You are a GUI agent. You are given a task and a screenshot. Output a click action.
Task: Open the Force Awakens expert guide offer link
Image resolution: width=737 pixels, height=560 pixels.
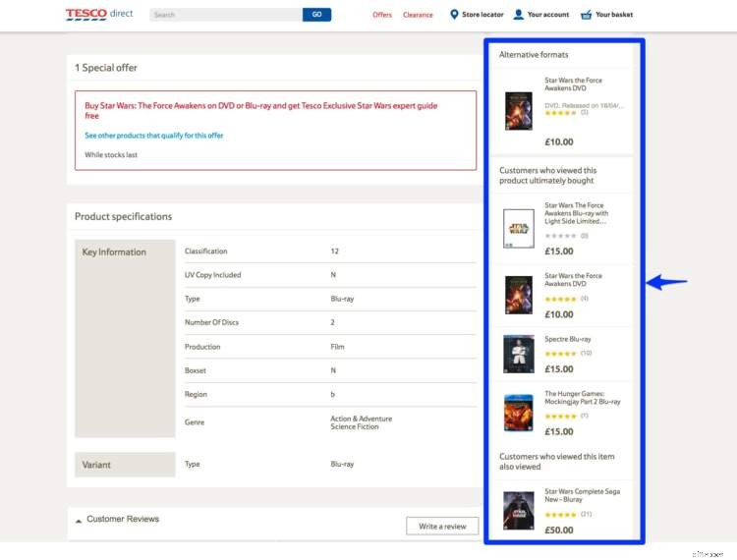click(x=260, y=110)
